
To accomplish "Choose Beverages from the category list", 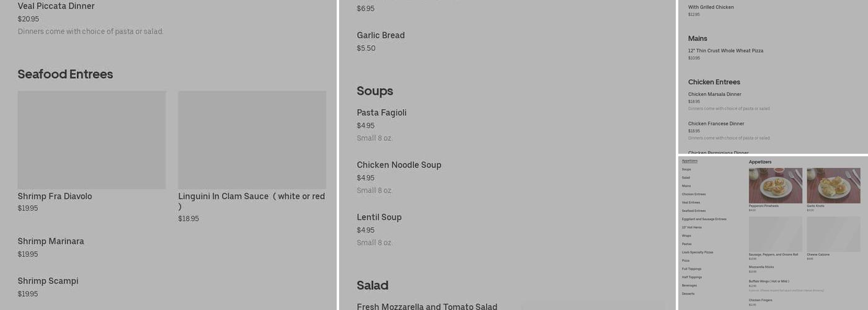I will point(689,286).
